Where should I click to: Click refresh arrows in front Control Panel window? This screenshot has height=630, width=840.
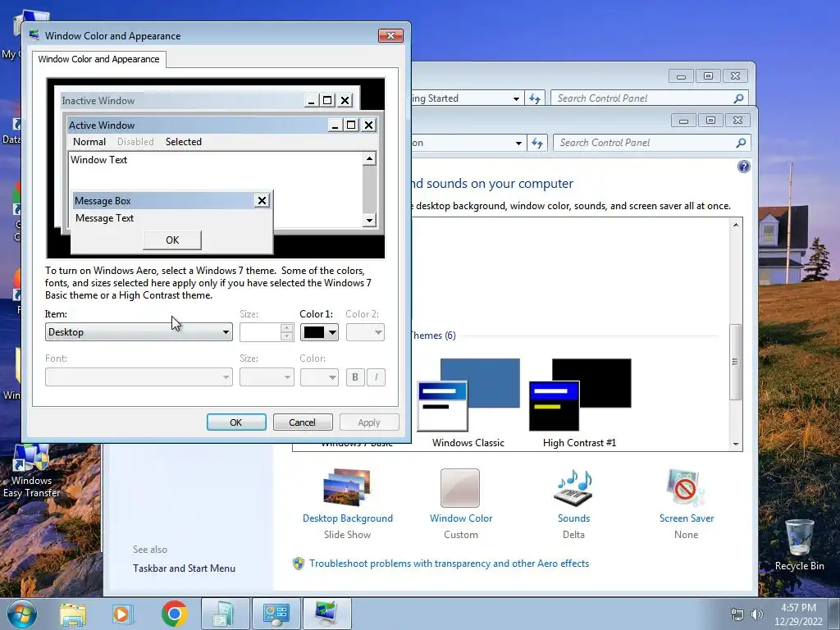coord(537,143)
